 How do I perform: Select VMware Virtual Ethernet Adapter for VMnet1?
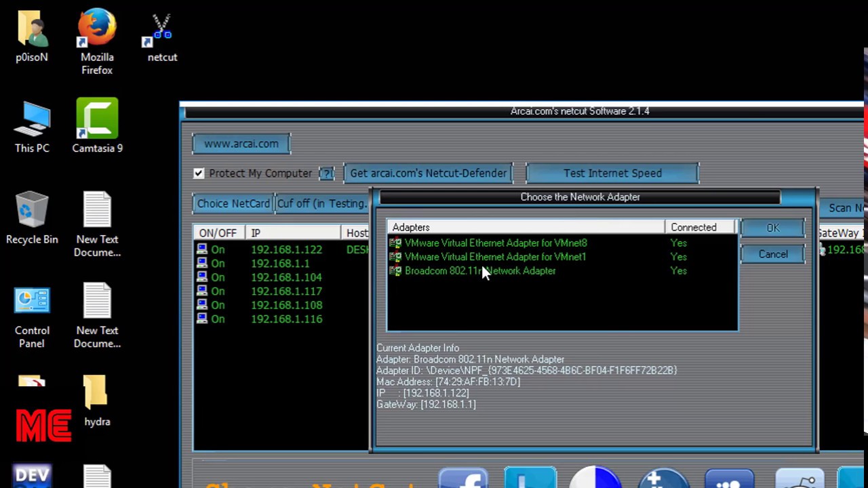point(495,257)
